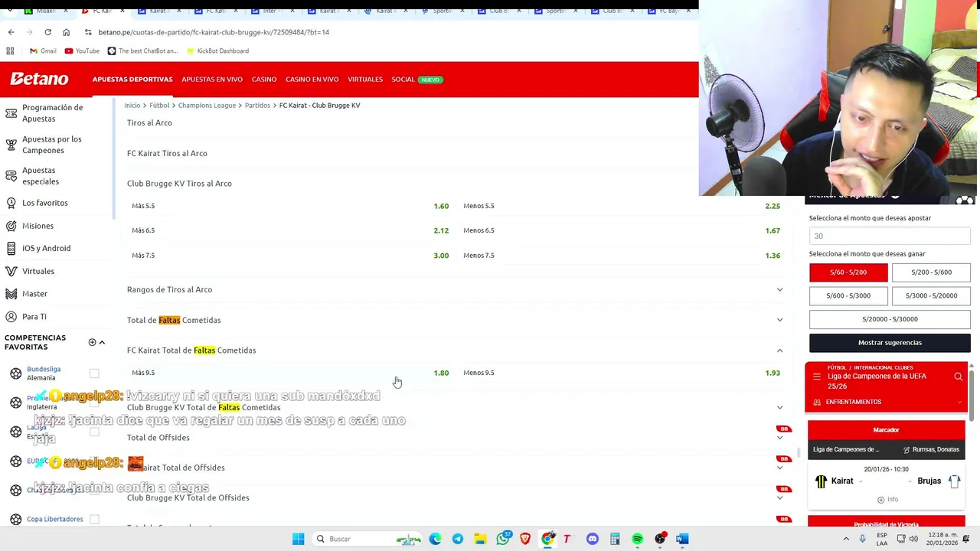Open Gmail bookmark
The image size is (980, 551).
[43, 51]
